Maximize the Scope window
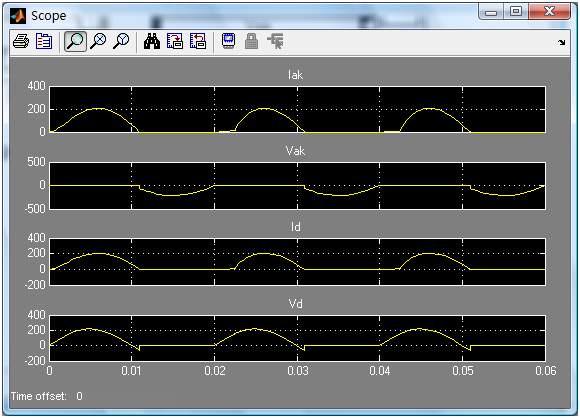 click(516, 11)
